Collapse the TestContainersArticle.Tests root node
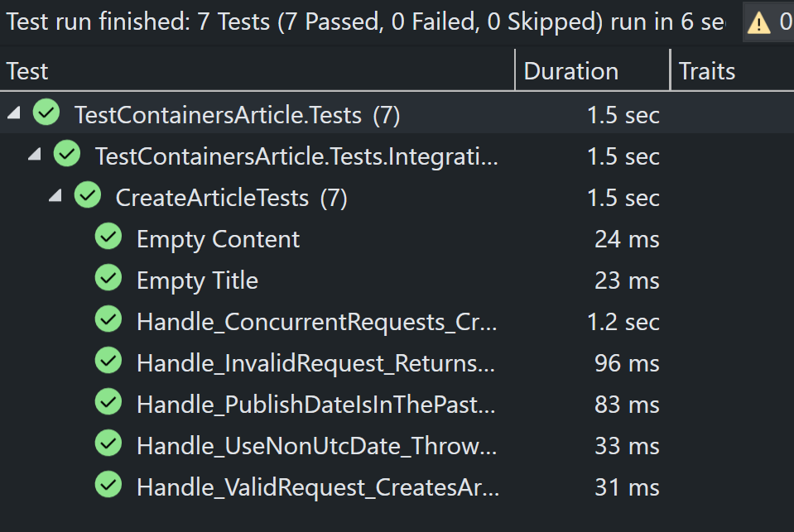Screen dimensions: 794x532 pyautogui.click(x=14, y=113)
